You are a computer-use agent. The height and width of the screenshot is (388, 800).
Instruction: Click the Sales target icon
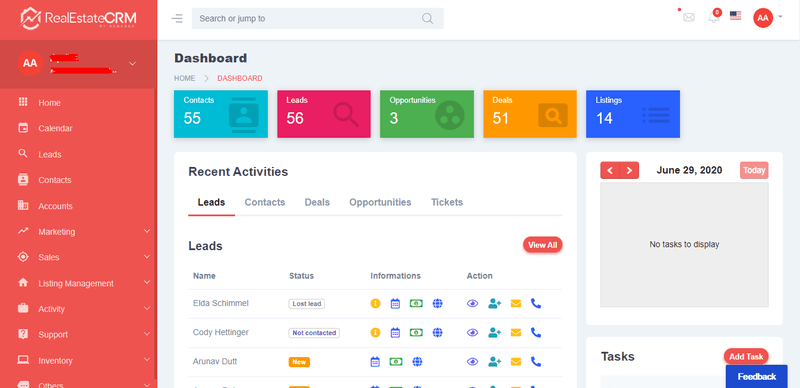pos(23,257)
